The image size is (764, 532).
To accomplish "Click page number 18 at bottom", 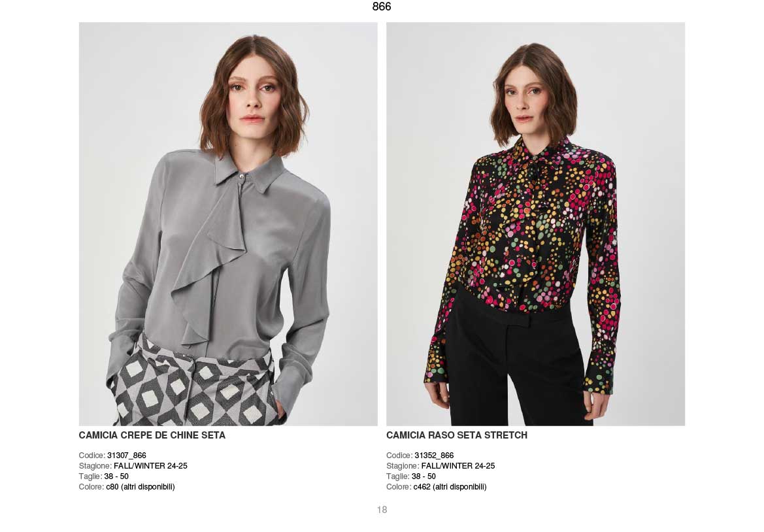I will pyautogui.click(x=382, y=510).
